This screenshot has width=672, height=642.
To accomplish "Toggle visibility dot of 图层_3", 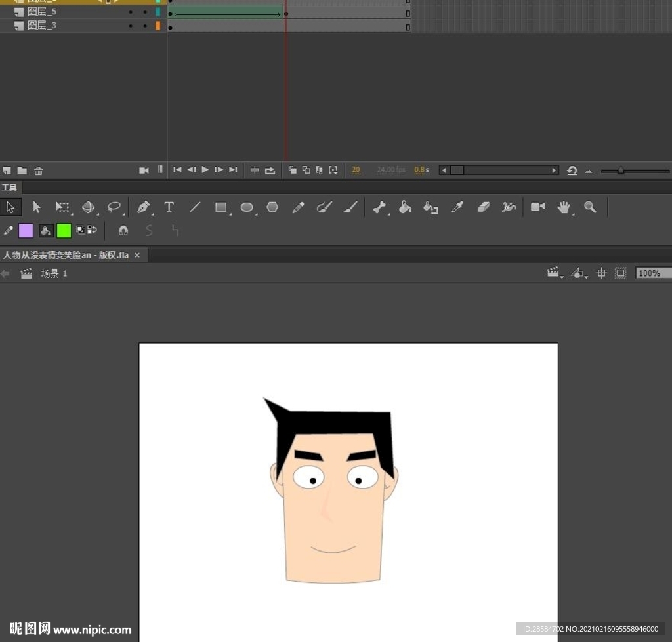I will pyautogui.click(x=131, y=26).
